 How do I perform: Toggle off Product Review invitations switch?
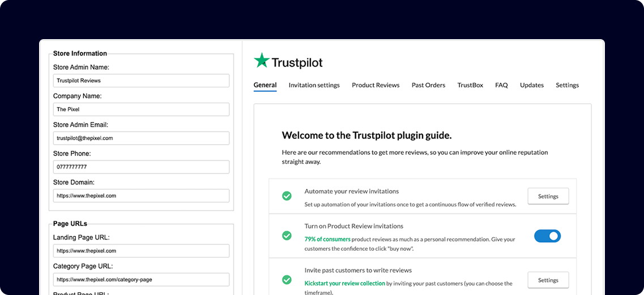pyautogui.click(x=547, y=236)
